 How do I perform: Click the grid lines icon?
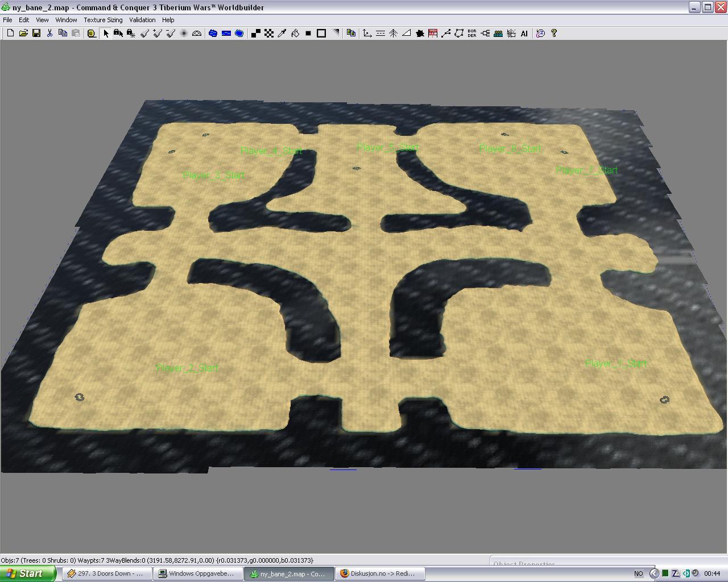[511, 34]
